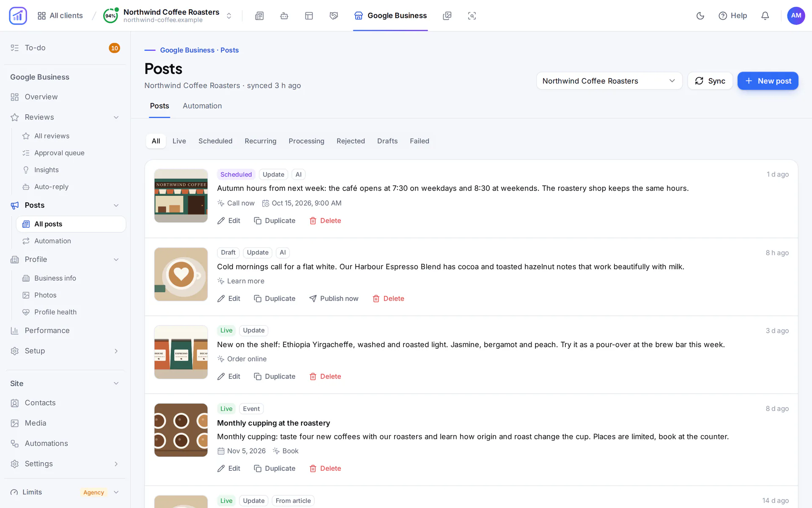Open the articles icon in top navigation
The height and width of the screenshot is (508, 812).
tap(259, 16)
